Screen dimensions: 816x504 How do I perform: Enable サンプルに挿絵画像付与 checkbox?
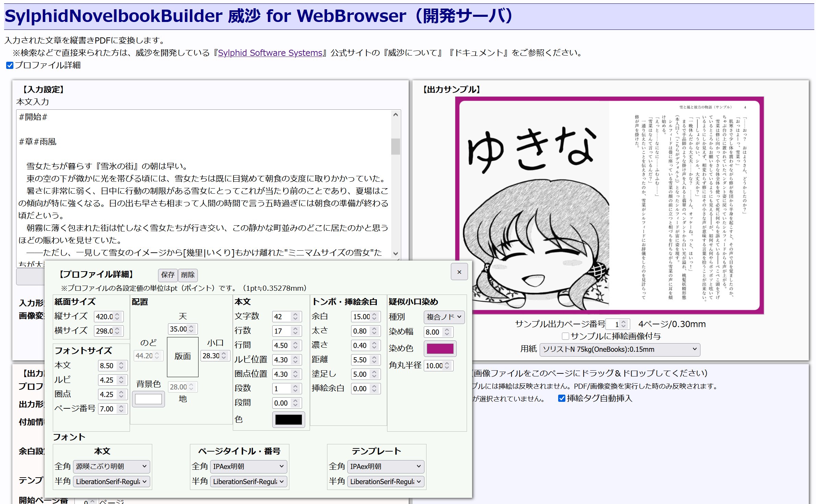[565, 336]
